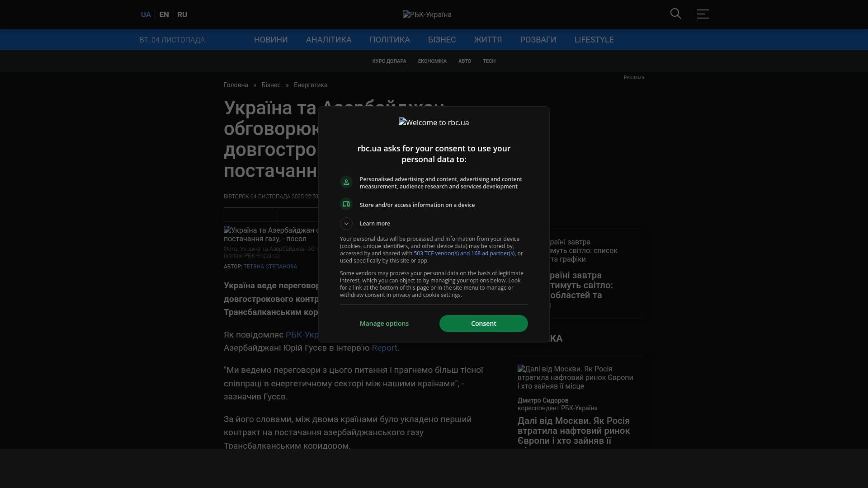Open the 503 TCF vendors link

click(464, 253)
